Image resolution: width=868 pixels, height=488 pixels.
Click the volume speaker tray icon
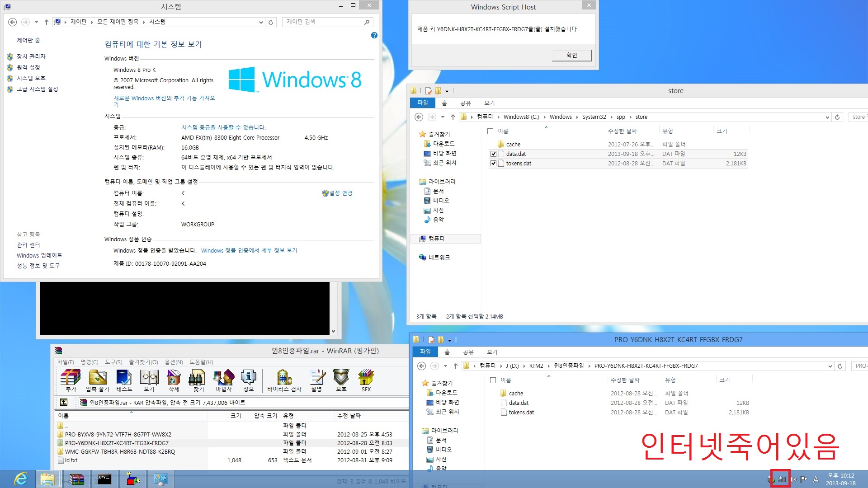[x=793, y=479]
